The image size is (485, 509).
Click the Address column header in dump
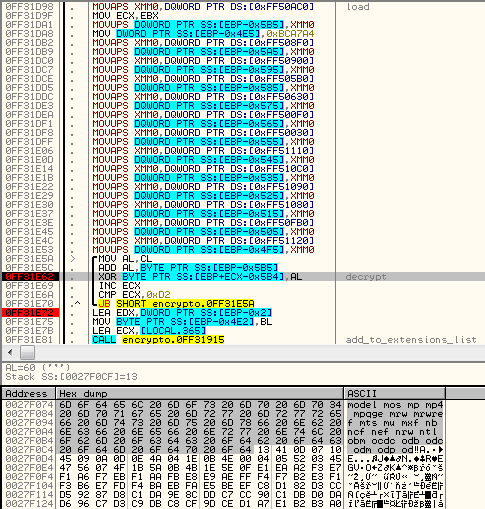click(28, 394)
